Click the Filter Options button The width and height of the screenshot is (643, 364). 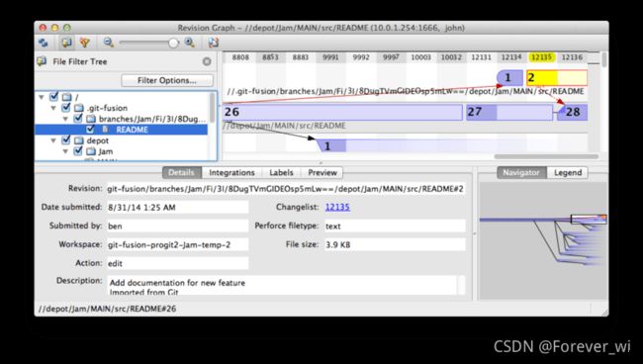[x=167, y=80]
